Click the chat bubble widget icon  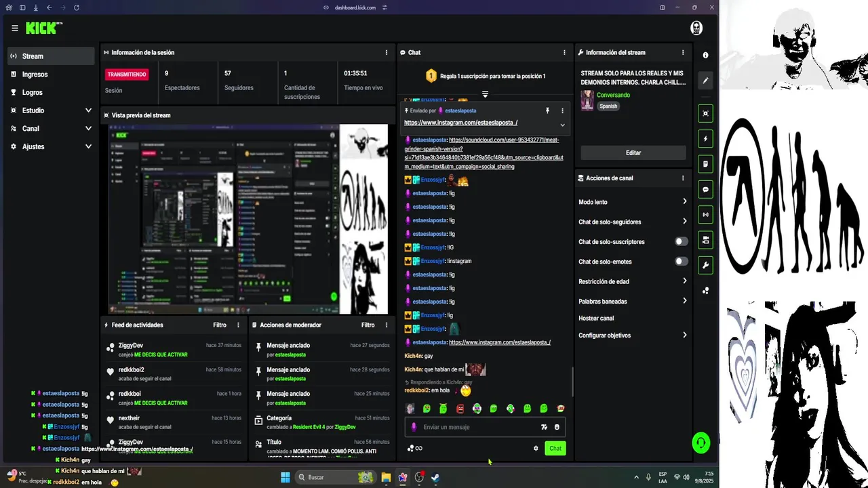coord(705,190)
